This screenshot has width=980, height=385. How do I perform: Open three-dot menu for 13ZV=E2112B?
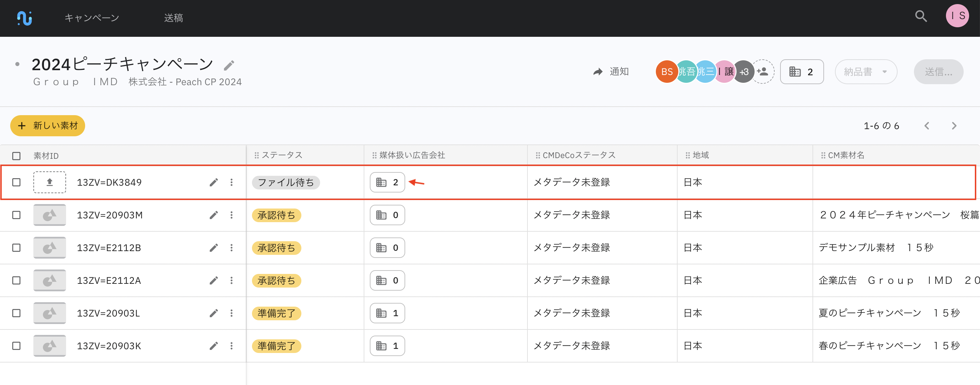[231, 248]
